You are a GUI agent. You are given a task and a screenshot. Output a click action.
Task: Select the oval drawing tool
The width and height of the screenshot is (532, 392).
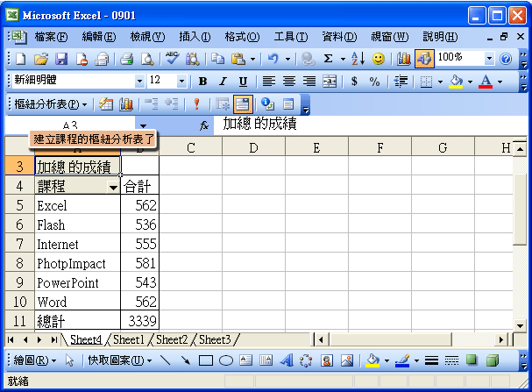click(226, 360)
